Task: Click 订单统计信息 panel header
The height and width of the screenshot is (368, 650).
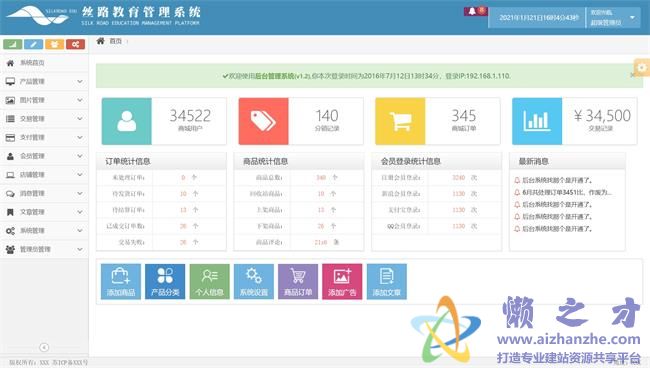Action: pyautogui.click(x=161, y=161)
